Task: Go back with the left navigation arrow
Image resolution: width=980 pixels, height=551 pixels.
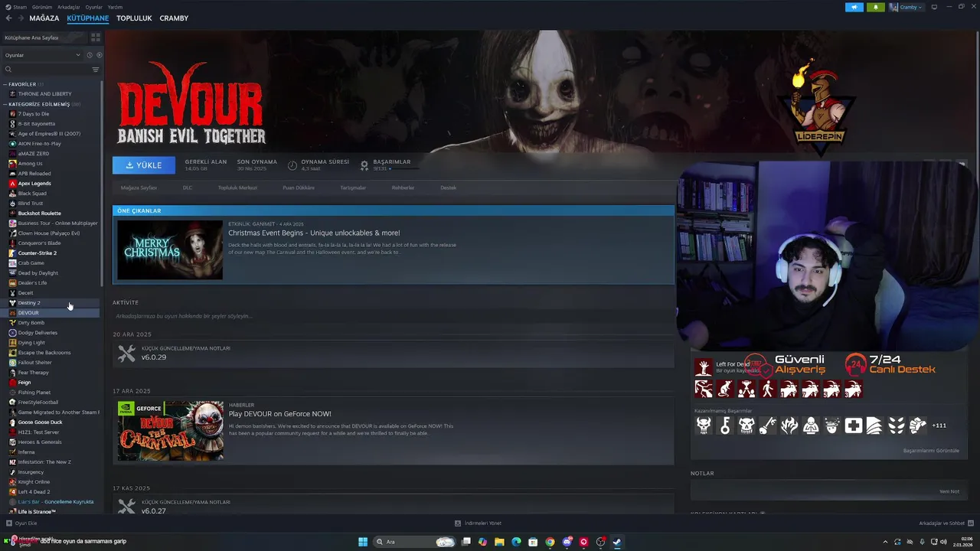Action: click(9, 18)
